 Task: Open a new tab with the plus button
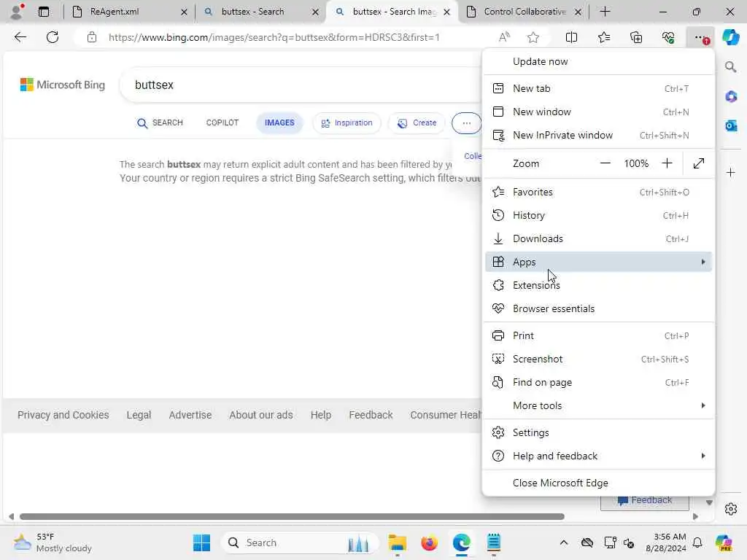coord(605,12)
